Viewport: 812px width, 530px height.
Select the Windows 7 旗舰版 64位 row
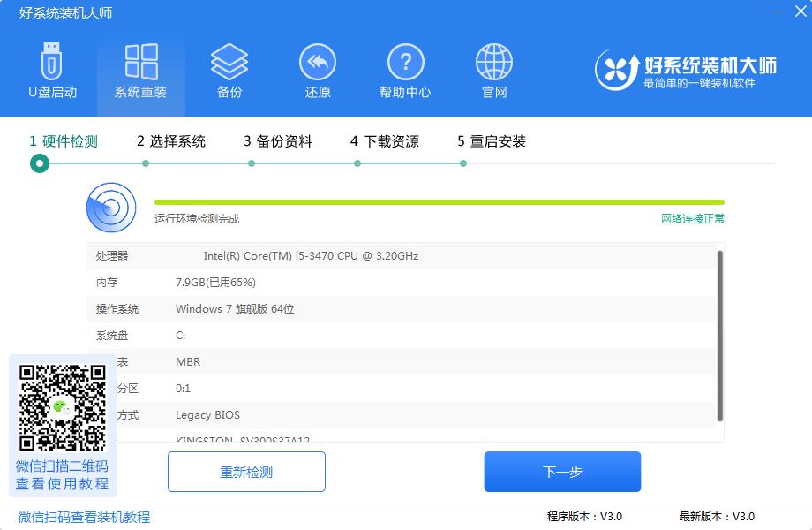pyautogui.click(x=402, y=309)
